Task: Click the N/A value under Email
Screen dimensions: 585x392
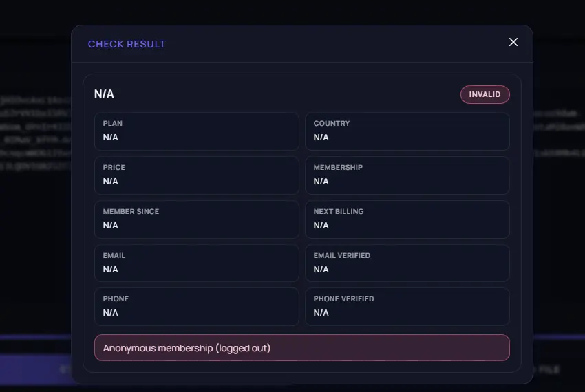Action: click(x=110, y=270)
